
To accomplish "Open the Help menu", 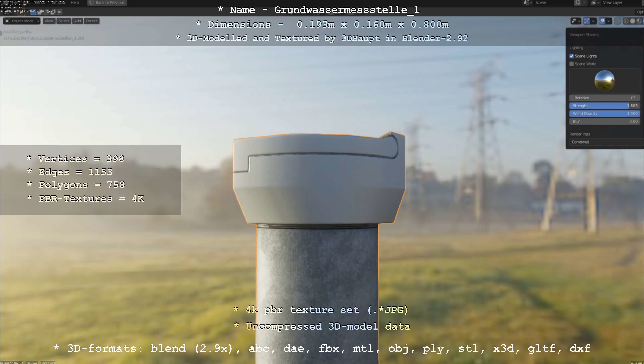I will coord(75,2).
